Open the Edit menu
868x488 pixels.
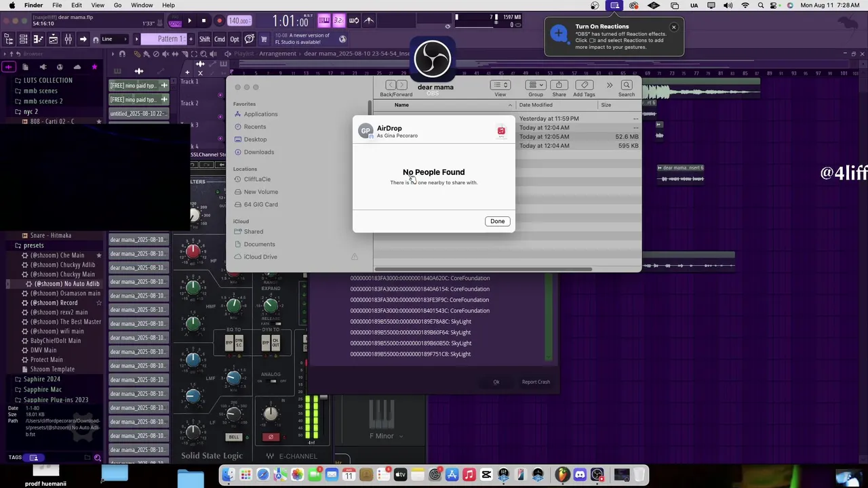click(x=77, y=5)
